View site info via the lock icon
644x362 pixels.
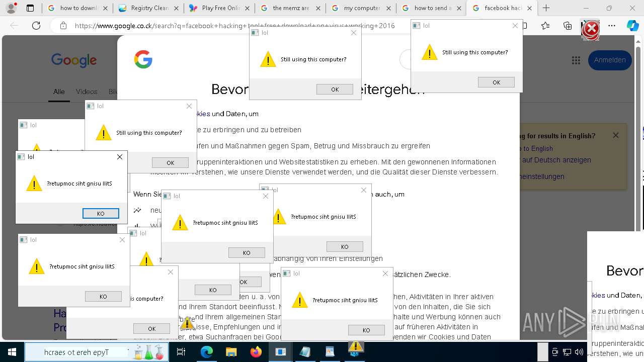click(x=63, y=26)
